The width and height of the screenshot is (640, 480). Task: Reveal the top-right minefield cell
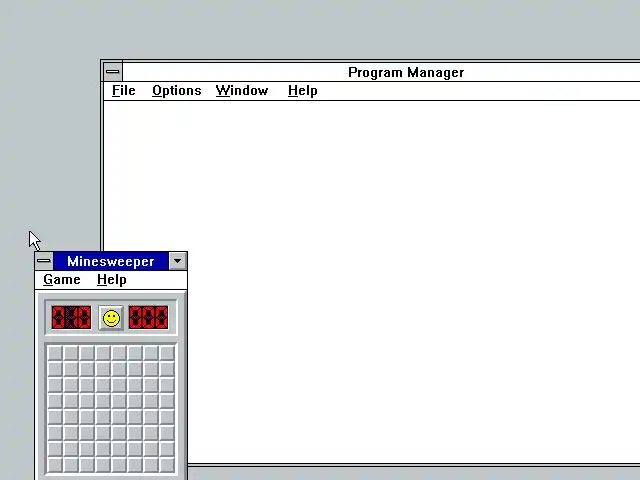click(167, 353)
